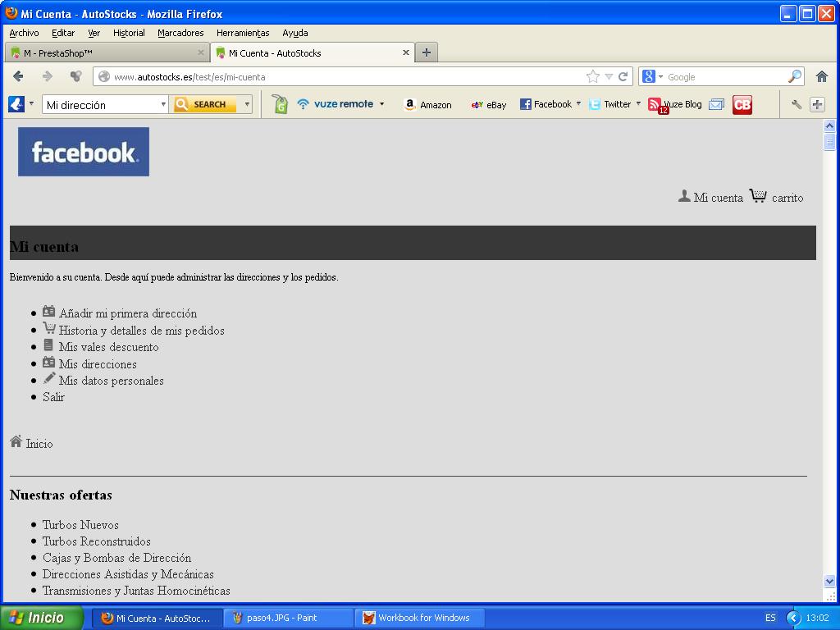Reload the page with refresh icon

tap(623, 76)
